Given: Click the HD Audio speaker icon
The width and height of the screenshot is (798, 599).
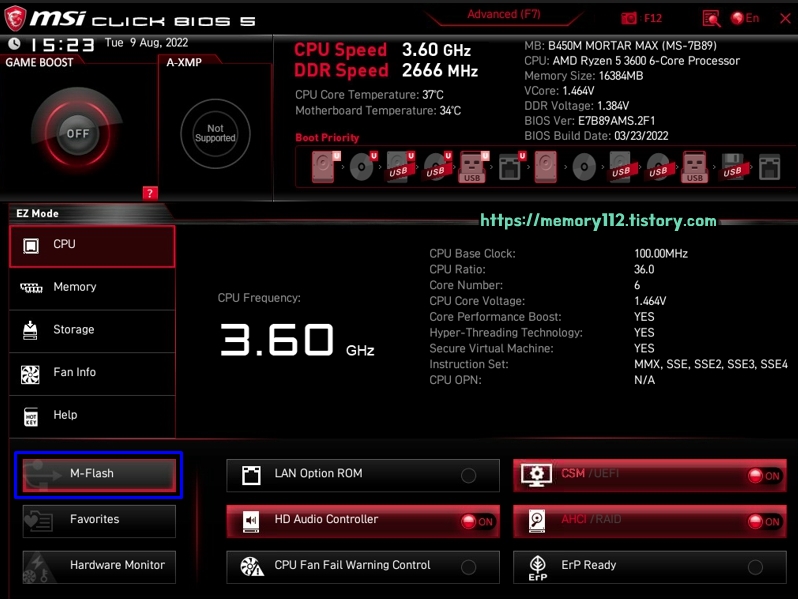Looking at the screenshot, I should (251, 521).
